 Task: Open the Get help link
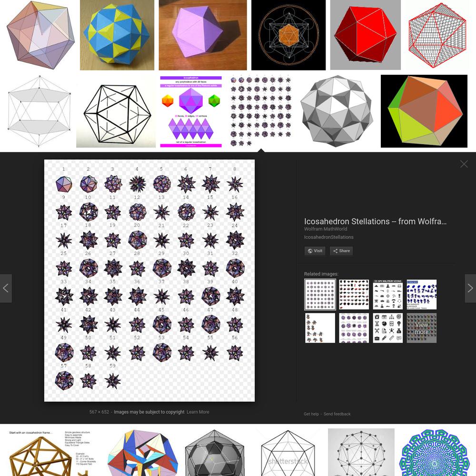[x=311, y=414]
